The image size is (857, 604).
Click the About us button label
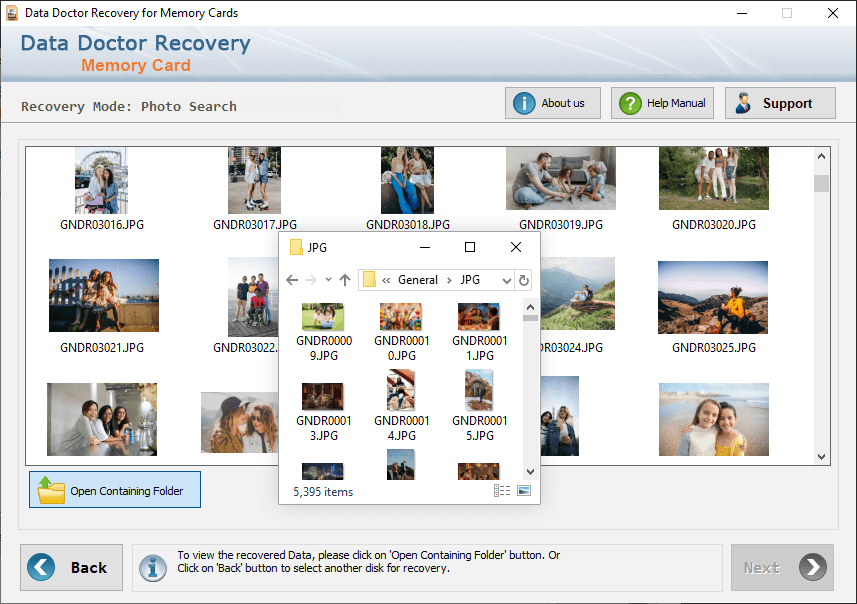(x=562, y=103)
